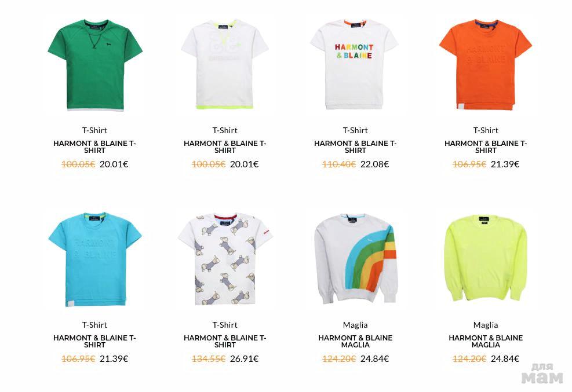Click the T-Shirt category label under the green shirt

(94, 130)
